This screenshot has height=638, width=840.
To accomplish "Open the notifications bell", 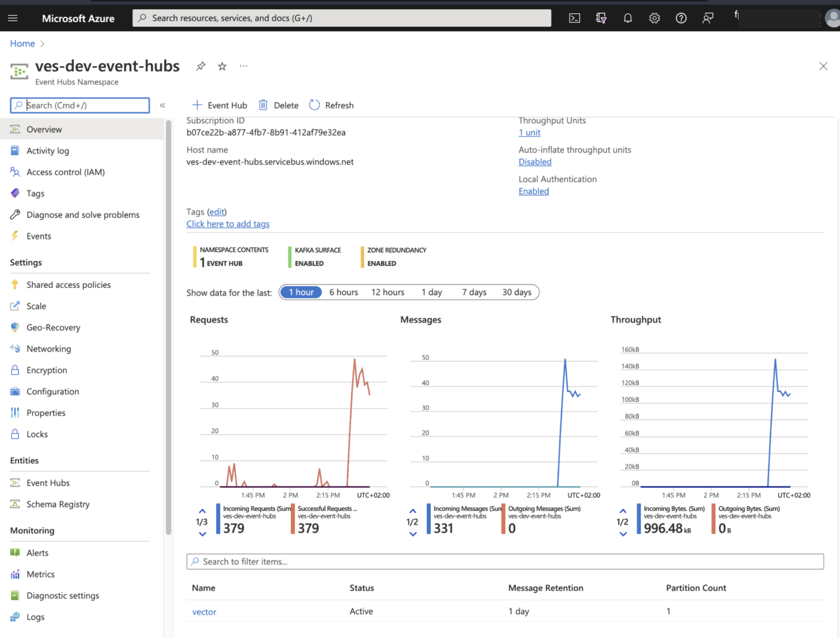I will coord(627,18).
